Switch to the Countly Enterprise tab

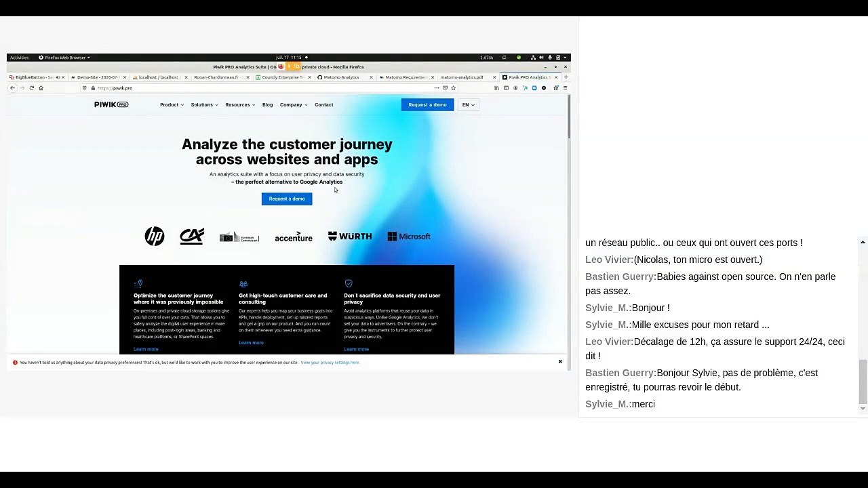tap(282, 77)
